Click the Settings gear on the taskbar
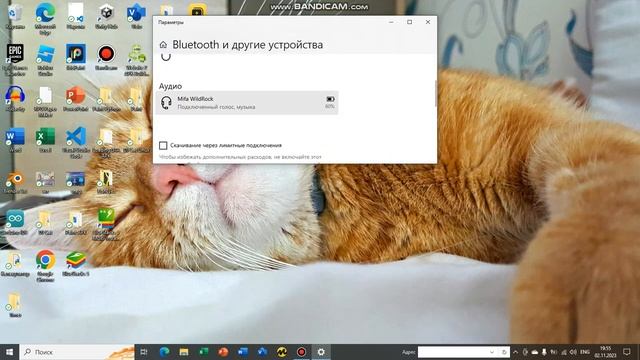This screenshot has width=640, height=360. pyautogui.click(x=321, y=352)
